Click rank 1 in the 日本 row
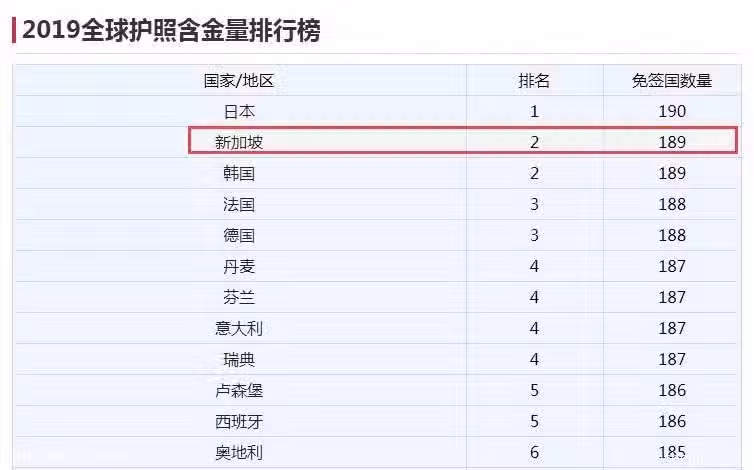754x470 pixels. click(x=534, y=112)
